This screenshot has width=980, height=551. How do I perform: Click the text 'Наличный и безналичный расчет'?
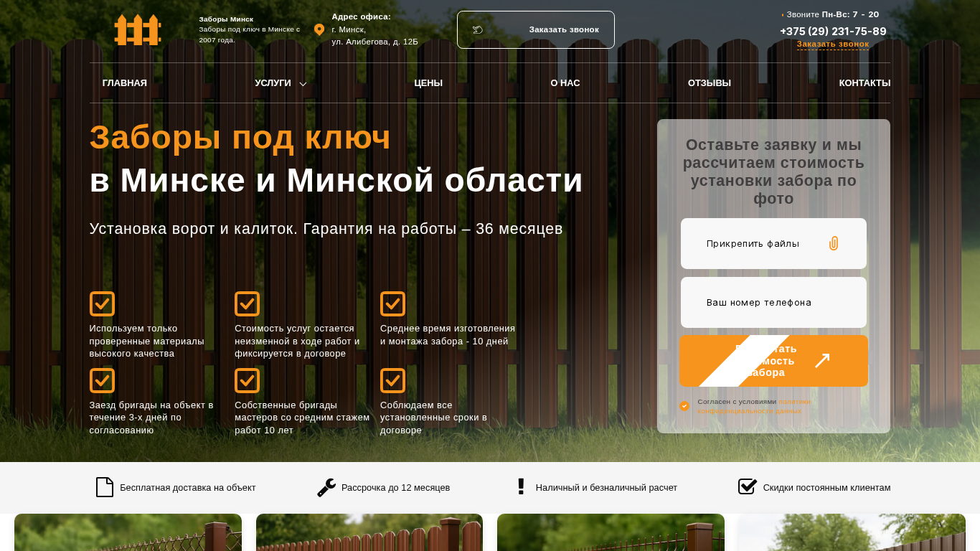[x=606, y=488]
